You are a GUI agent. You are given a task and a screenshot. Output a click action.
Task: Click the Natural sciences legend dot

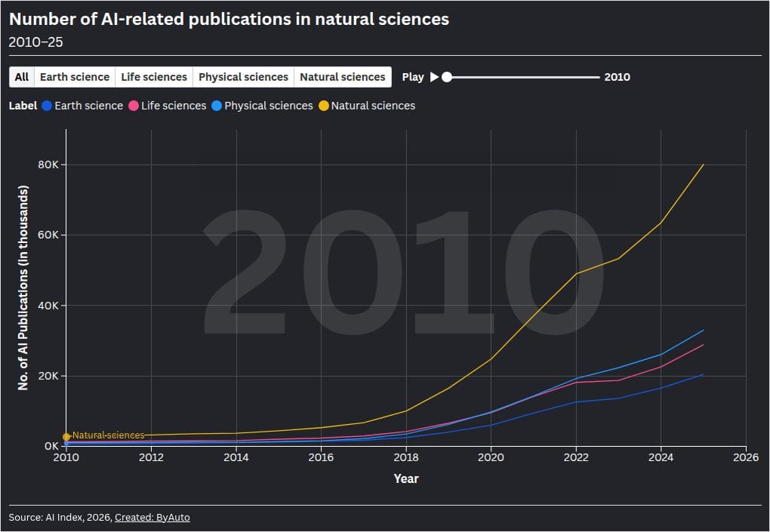tap(324, 106)
